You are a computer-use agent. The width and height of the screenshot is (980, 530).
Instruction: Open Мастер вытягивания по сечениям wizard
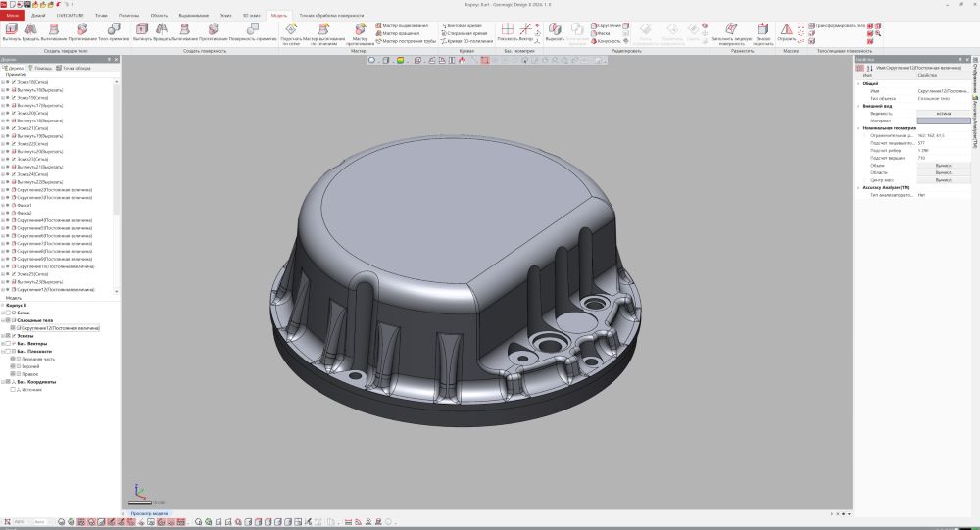click(x=323, y=33)
